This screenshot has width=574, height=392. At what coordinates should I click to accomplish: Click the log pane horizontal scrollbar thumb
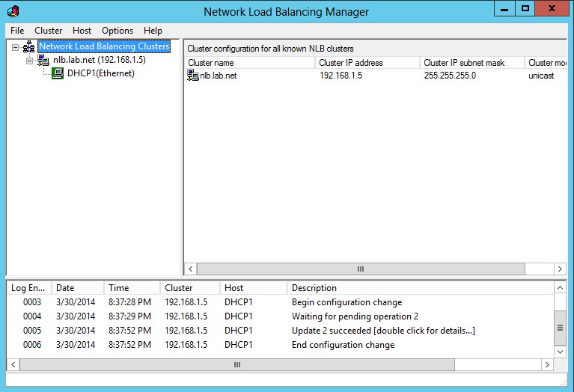point(236,365)
